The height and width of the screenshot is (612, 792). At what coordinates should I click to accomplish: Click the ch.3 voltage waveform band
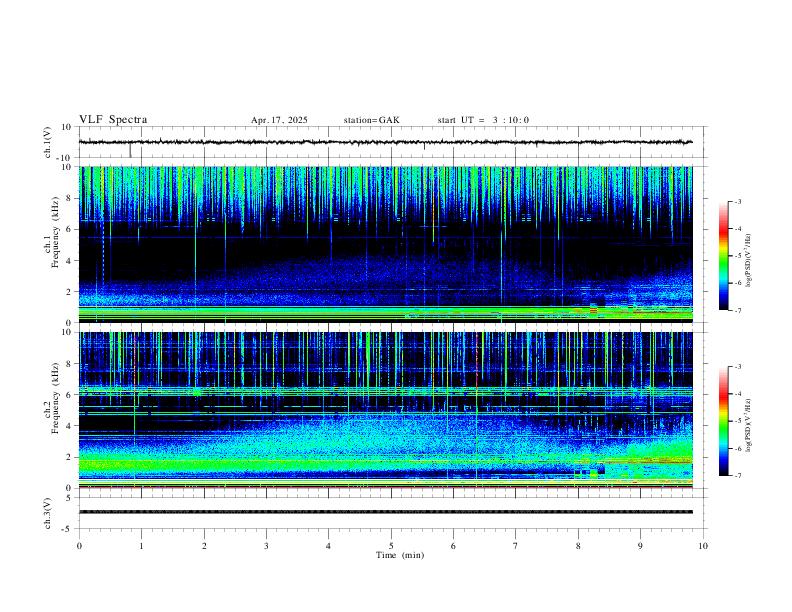pyautogui.click(x=385, y=512)
